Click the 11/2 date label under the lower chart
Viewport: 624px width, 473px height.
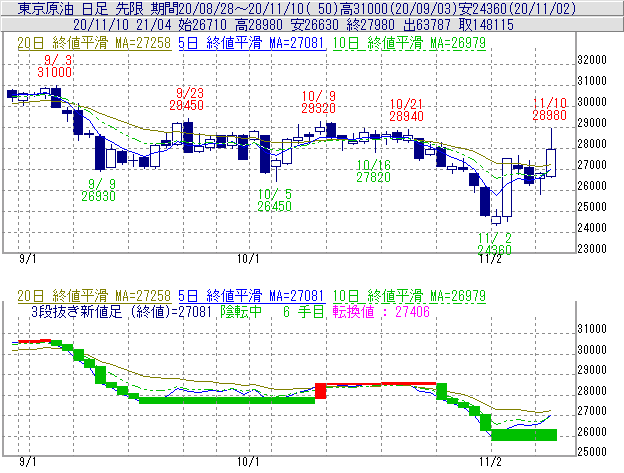[x=490, y=462]
